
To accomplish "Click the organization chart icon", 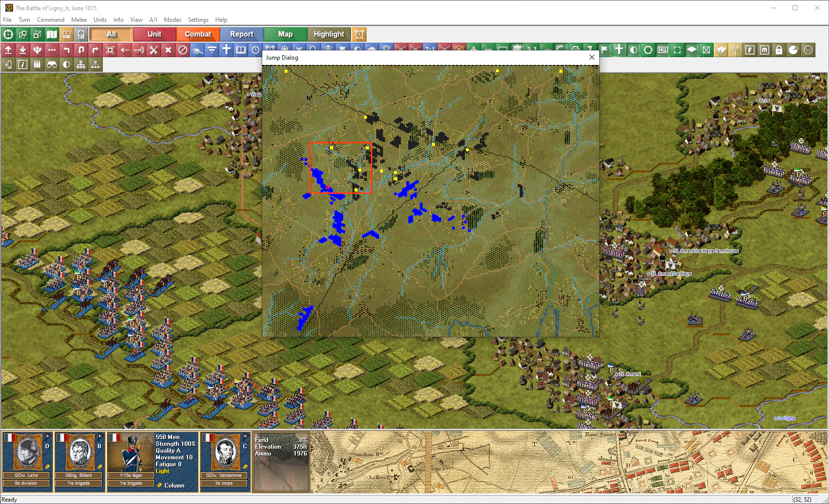I will (81, 64).
